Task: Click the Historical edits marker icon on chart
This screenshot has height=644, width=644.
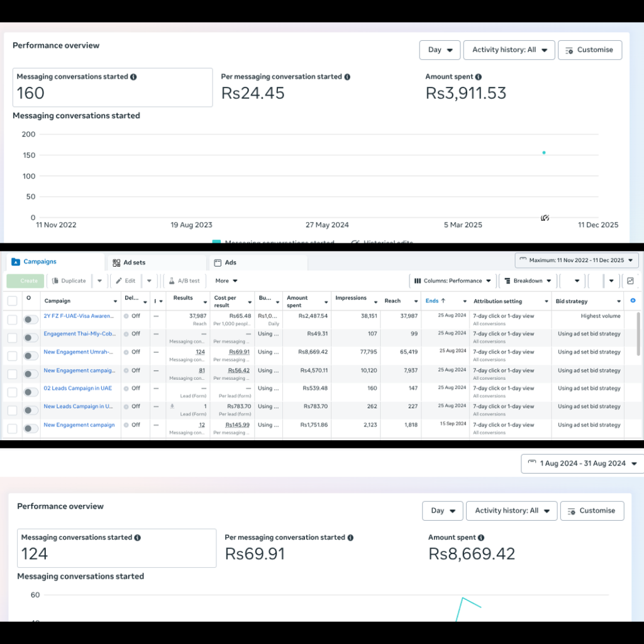Action: [545, 218]
